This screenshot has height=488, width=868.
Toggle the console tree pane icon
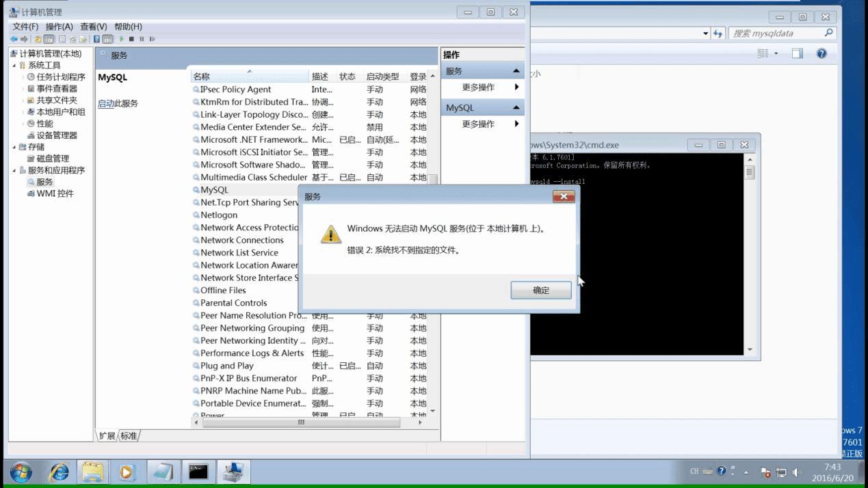(x=50, y=39)
